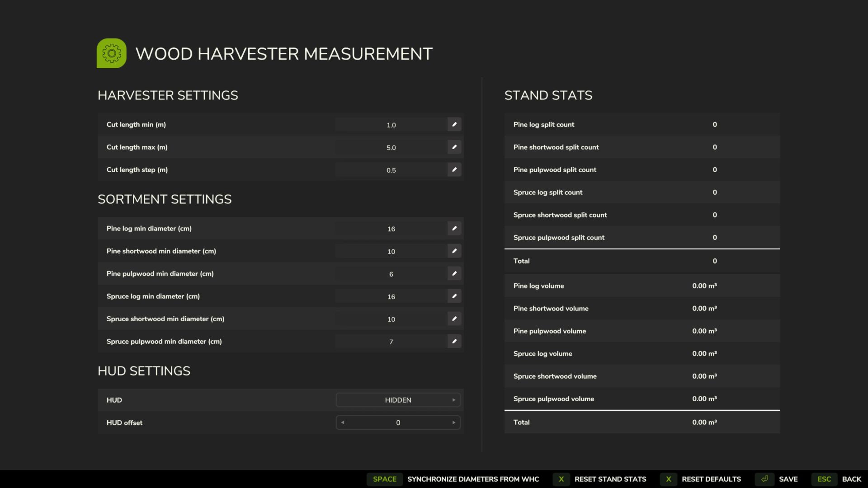
Task: Click the pencil icon for Pine log min diameter
Action: [x=454, y=228]
